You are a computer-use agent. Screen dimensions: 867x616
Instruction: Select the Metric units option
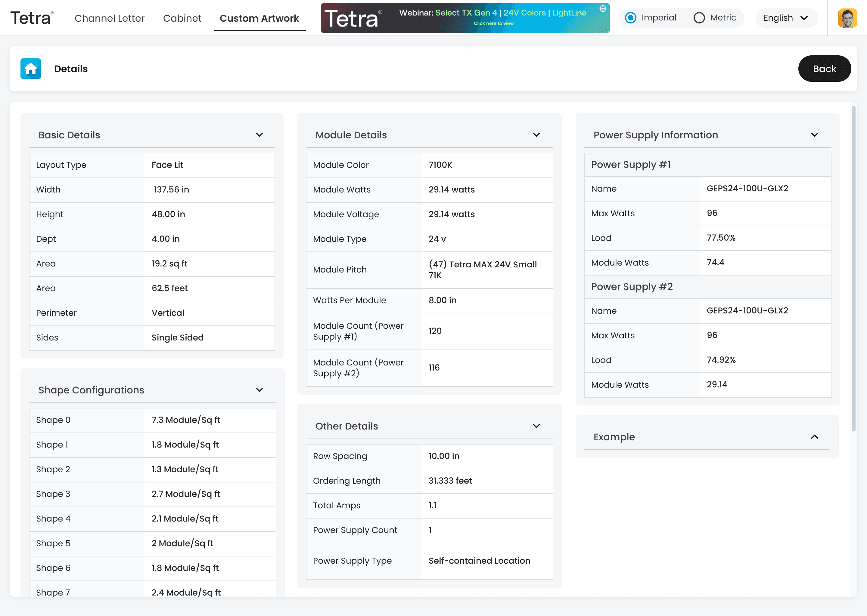[x=699, y=18]
